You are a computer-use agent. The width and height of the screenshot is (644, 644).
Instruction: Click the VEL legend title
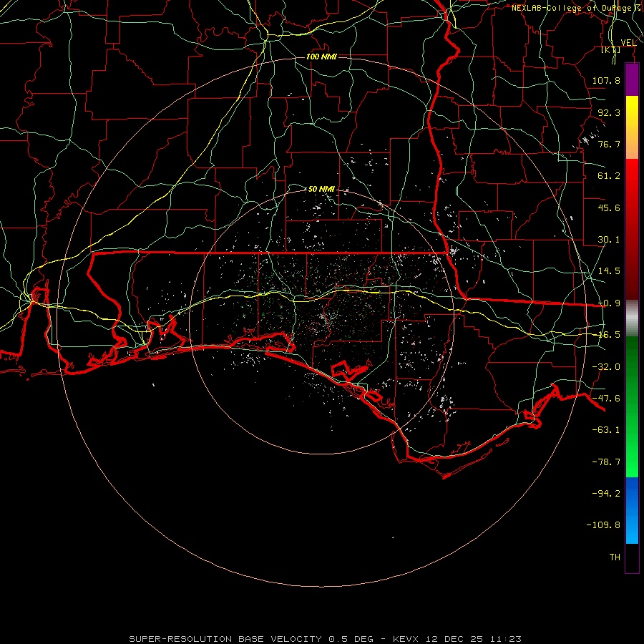click(628, 43)
